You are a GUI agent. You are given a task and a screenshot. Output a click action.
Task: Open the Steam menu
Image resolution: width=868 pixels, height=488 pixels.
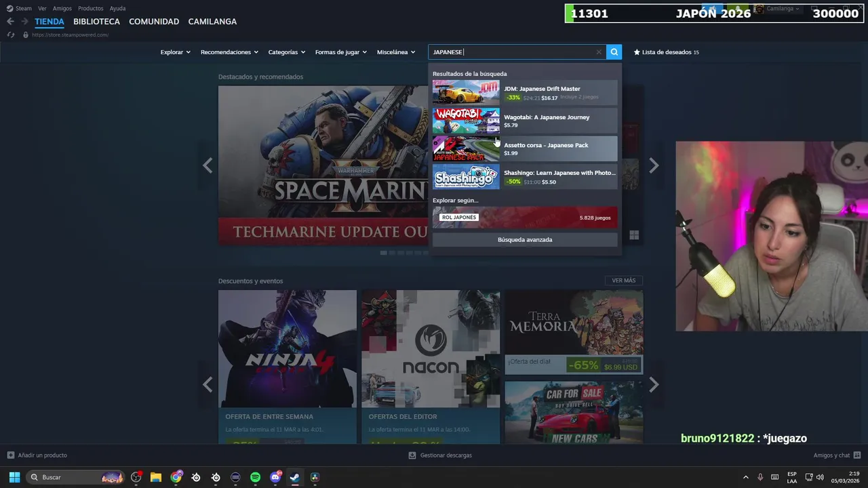(x=19, y=8)
